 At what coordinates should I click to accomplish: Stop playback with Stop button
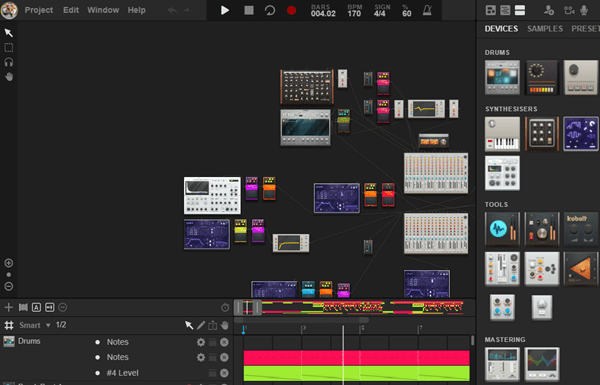(x=249, y=10)
